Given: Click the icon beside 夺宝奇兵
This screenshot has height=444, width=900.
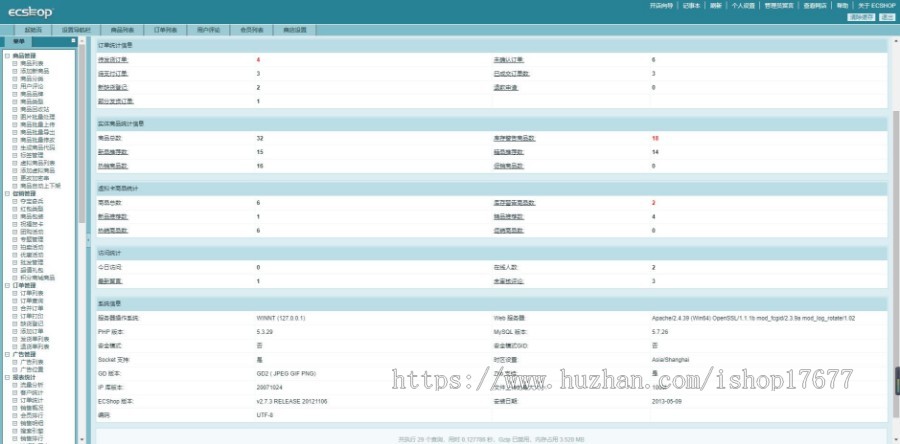Looking at the screenshot, I should pos(15,201).
